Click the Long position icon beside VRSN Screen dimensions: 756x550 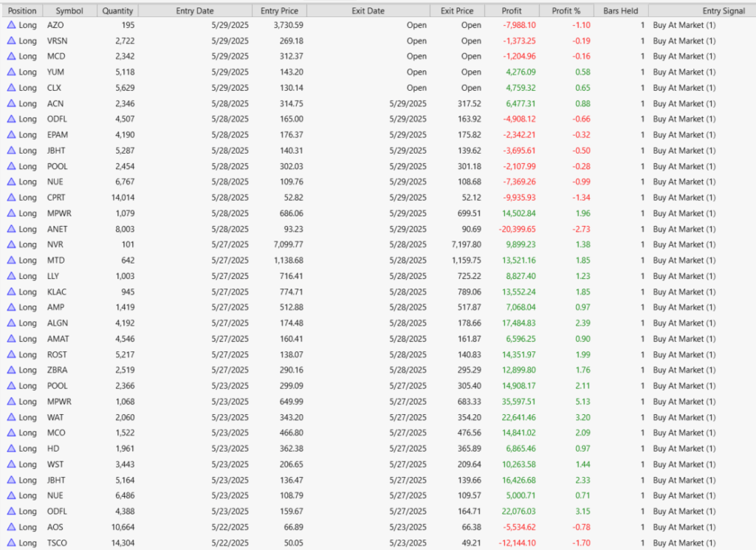point(11,41)
